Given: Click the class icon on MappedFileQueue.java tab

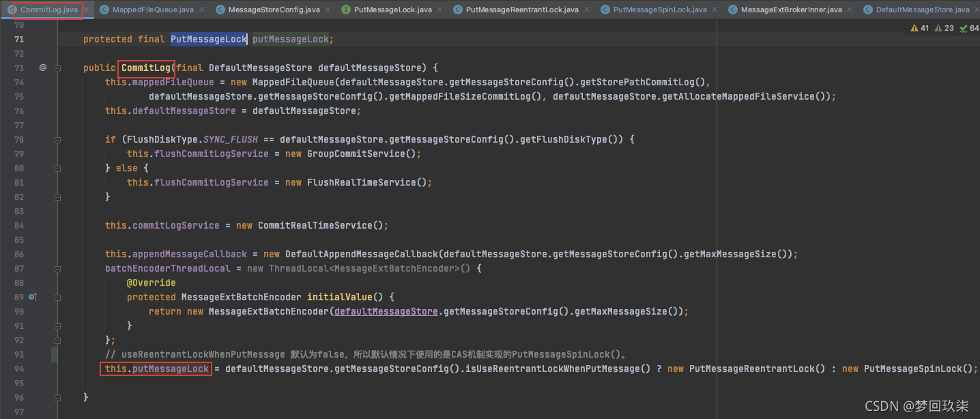Looking at the screenshot, I should pyautogui.click(x=104, y=10).
